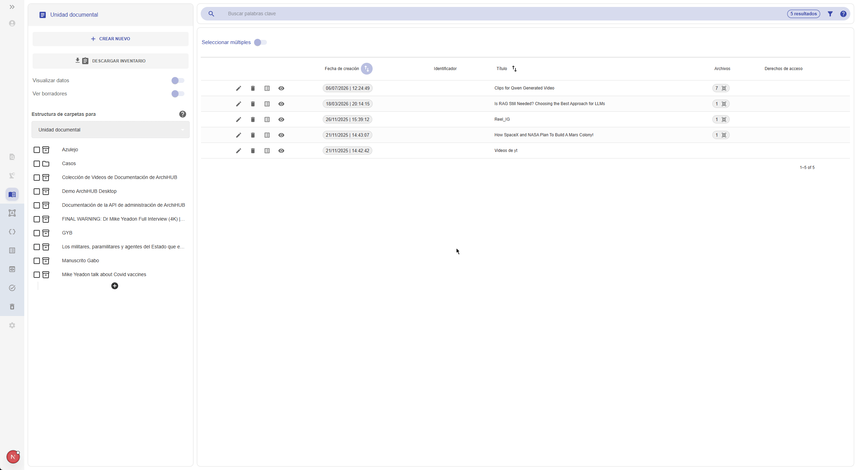The height and width of the screenshot is (470, 868).
Task: Click CREAR NUEVO button
Action: pyautogui.click(x=111, y=39)
